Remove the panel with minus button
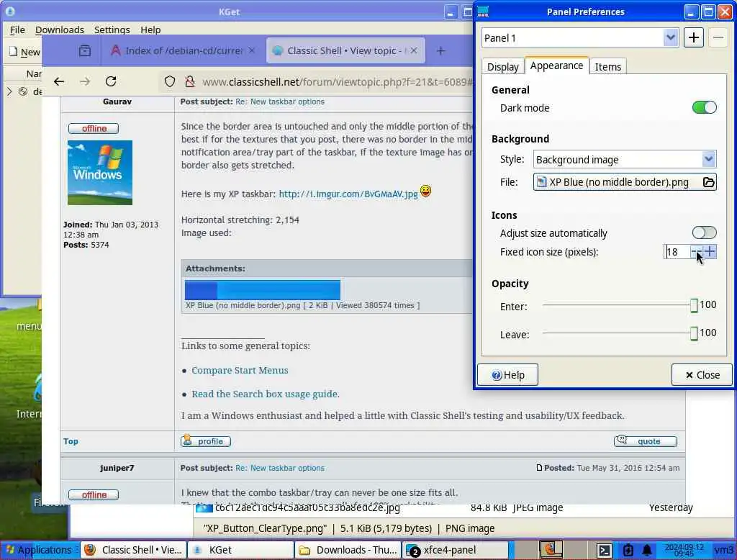737x560 pixels. click(x=718, y=37)
